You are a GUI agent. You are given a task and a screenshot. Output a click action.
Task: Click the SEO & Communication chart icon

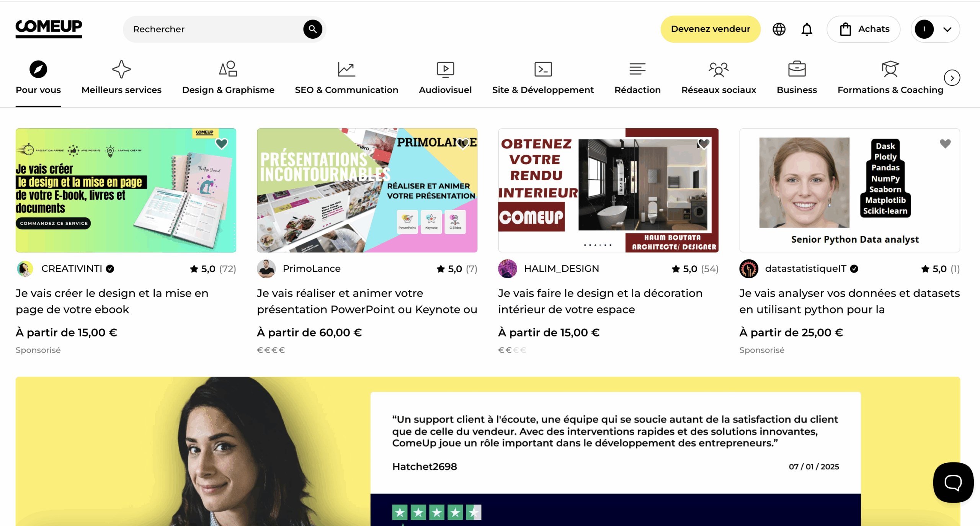346,69
